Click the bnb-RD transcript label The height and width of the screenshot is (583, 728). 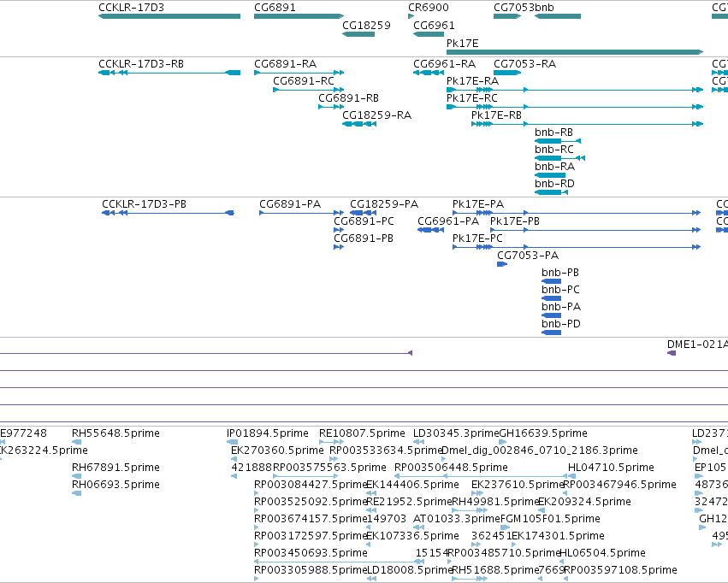coord(554,184)
